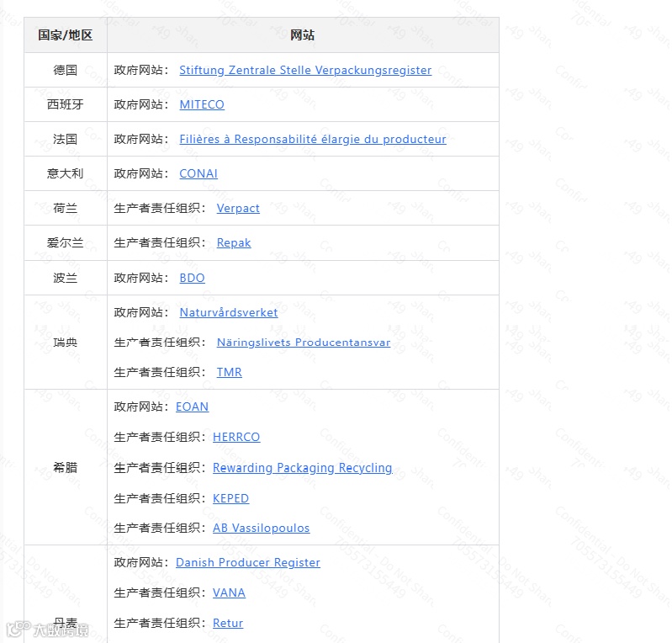Click the VANA link
The width and height of the screenshot is (672, 643).
pos(229,593)
